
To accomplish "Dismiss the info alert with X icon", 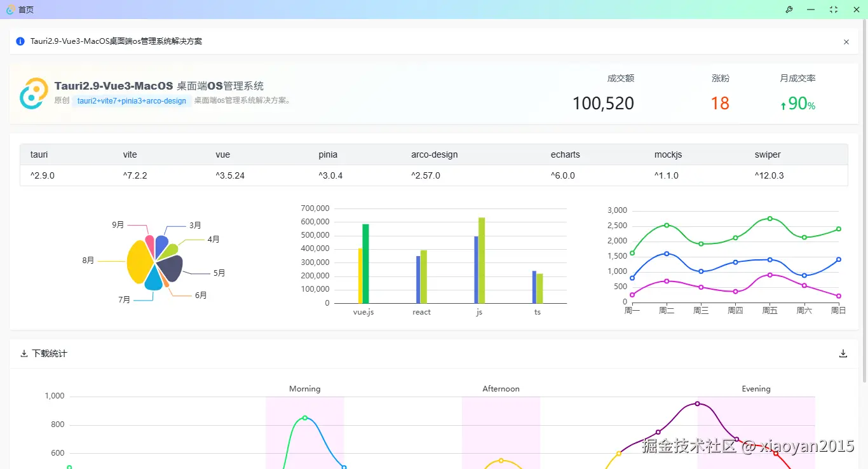I will pos(846,42).
